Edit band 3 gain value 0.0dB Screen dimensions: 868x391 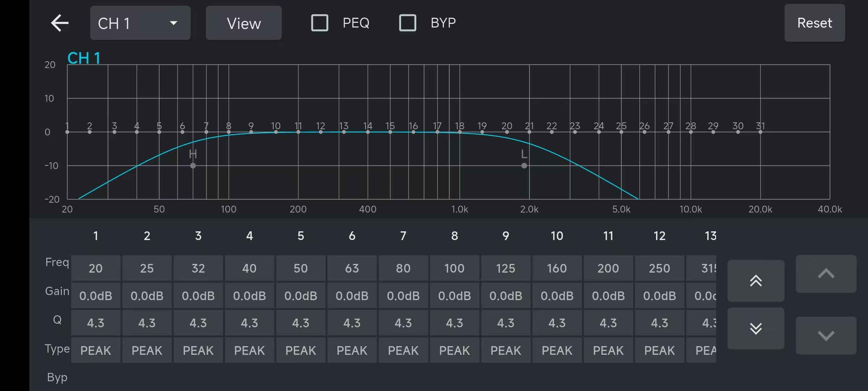(198, 296)
